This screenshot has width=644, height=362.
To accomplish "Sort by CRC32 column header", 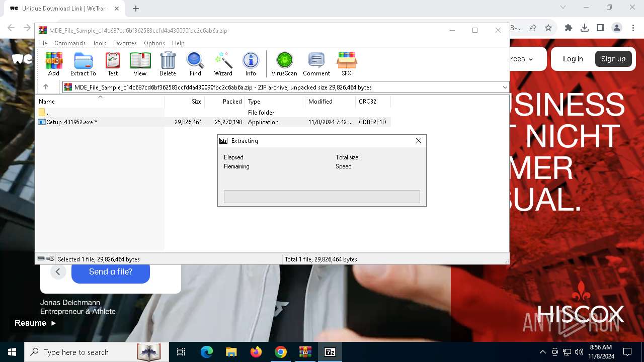I will [x=373, y=102].
